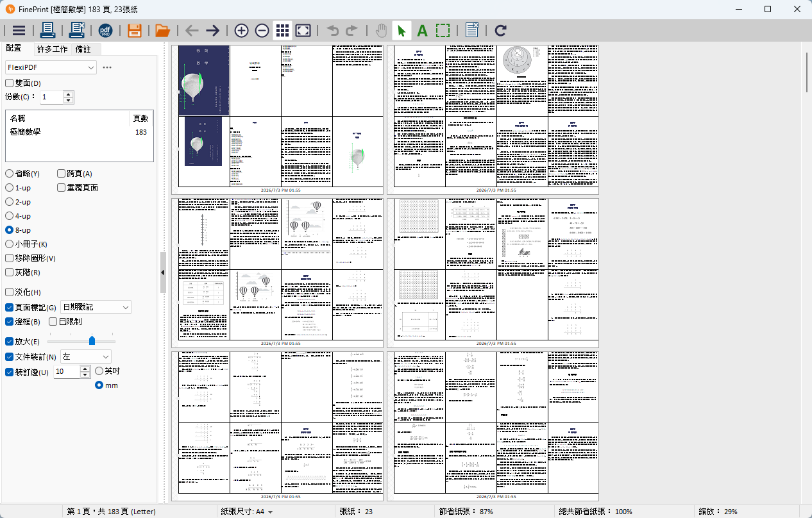
Task: Collapse the left panel with the arrow handle
Action: click(x=163, y=272)
